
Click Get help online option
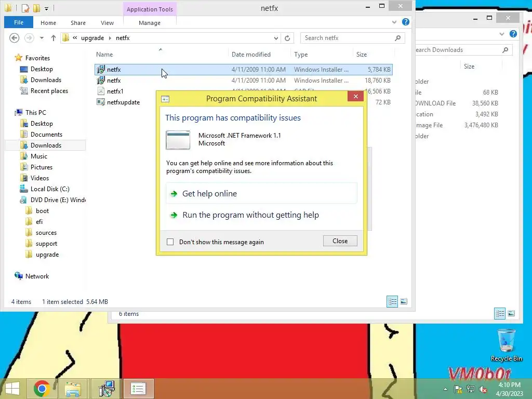(261, 193)
